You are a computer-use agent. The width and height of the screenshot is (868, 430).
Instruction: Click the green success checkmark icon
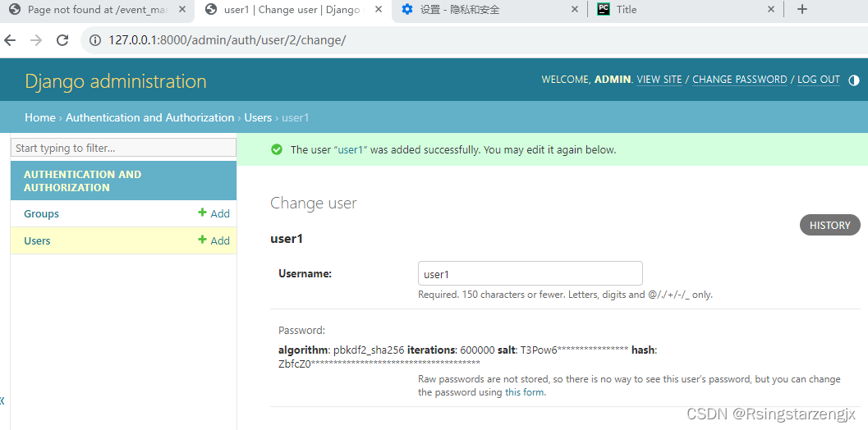pyautogui.click(x=277, y=149)
